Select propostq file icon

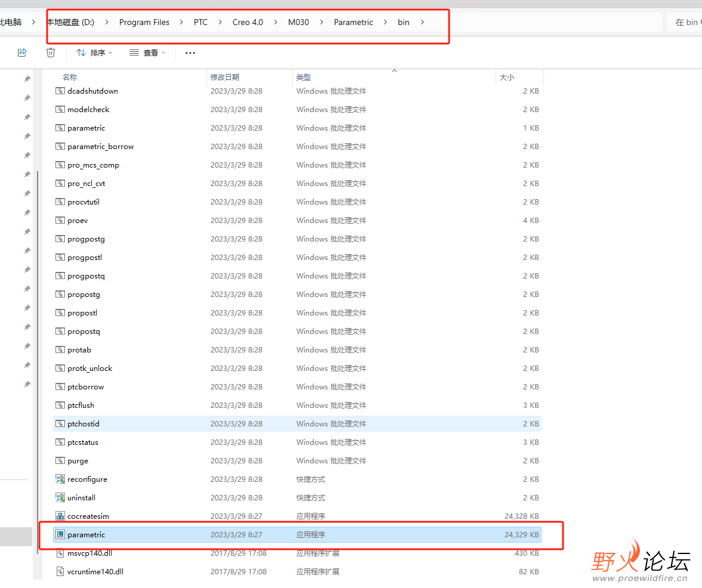[x=60, y=331]
